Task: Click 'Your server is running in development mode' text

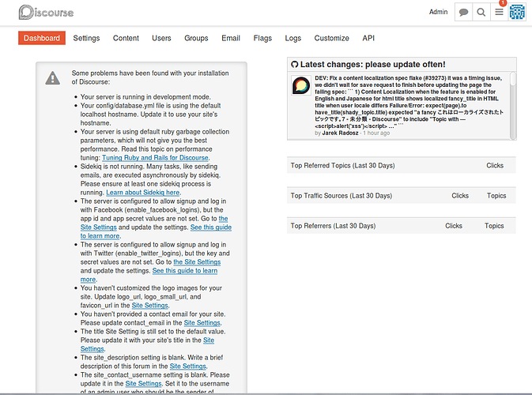Action: pyautogui.click(x=145, y=97)
